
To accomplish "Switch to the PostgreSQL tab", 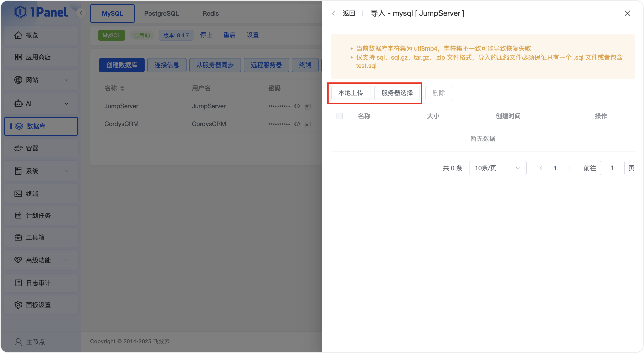I will click(161, 13).
